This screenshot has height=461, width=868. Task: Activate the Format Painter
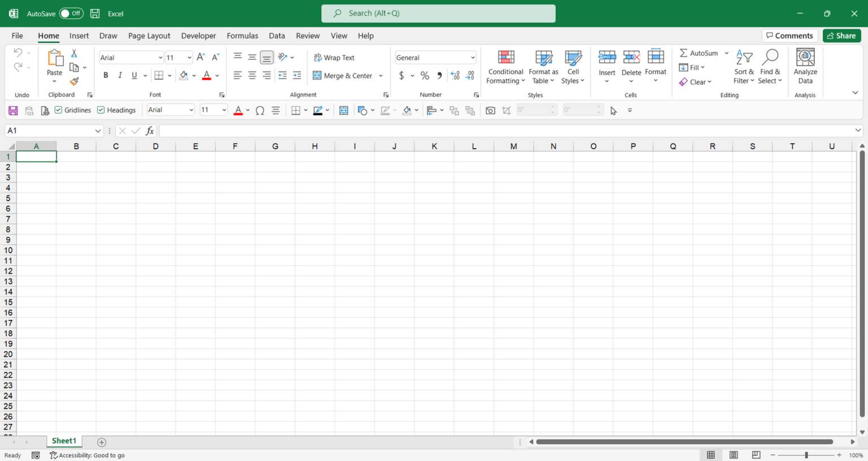coord(74,81)
